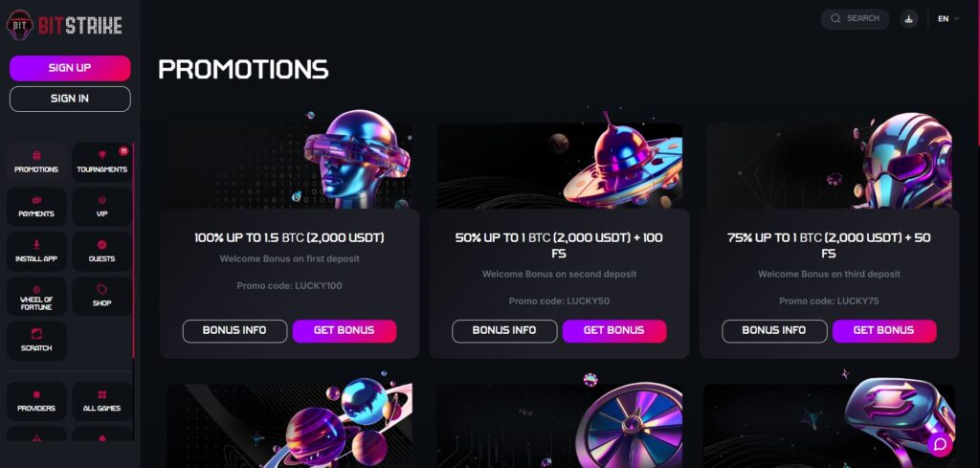Screen dimensions: 980x468
Task: Open the Tournaments sidebar icon
Action: (x=101, y=161)
